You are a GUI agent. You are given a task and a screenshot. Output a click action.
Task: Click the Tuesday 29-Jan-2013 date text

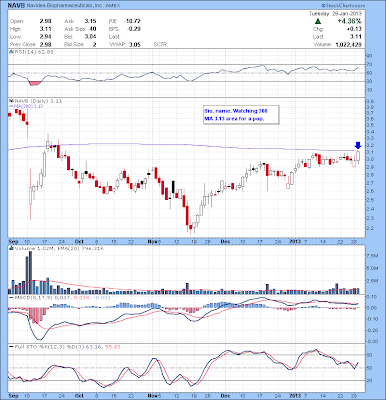[x=335, y=14]
